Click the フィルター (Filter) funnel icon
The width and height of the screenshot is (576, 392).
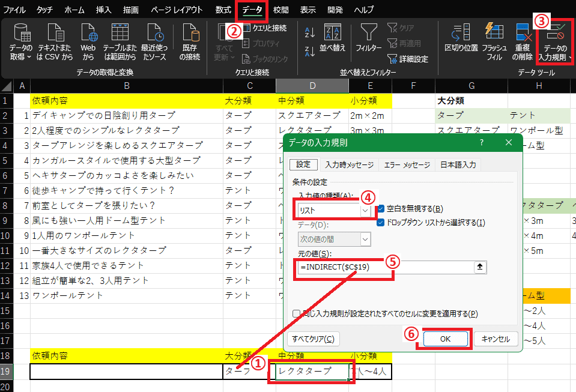pos(368,33)
